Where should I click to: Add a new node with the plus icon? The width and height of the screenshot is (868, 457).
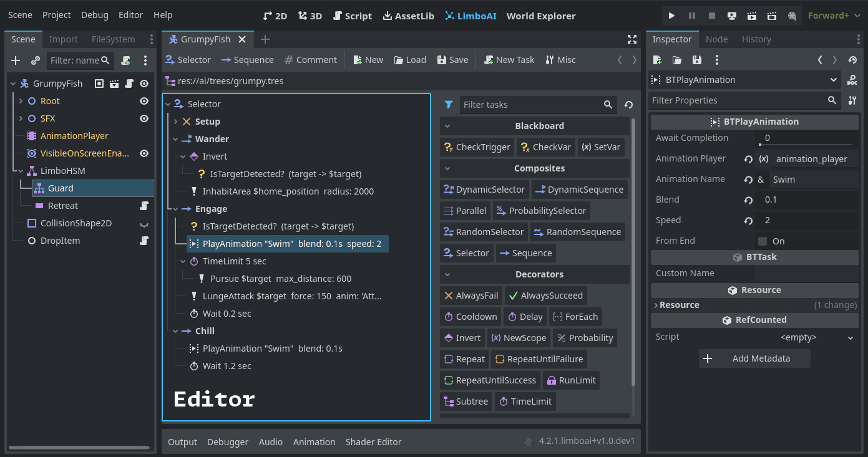15,60
